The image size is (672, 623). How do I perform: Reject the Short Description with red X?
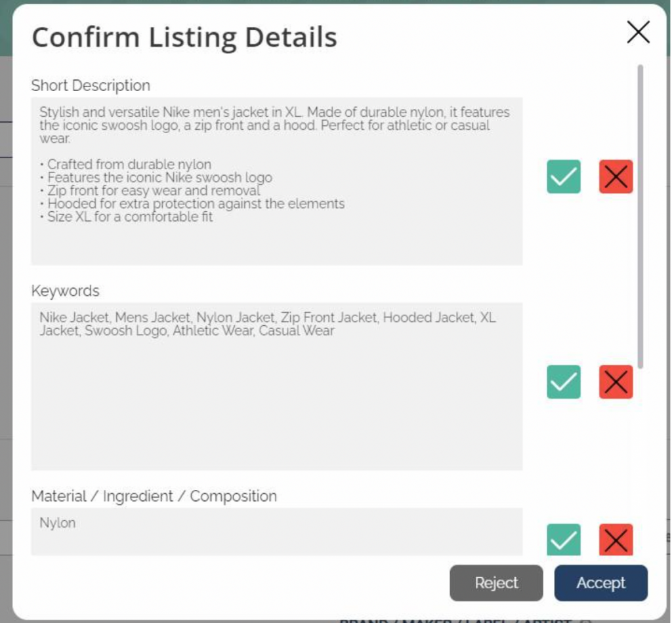(x=616, y=176)
